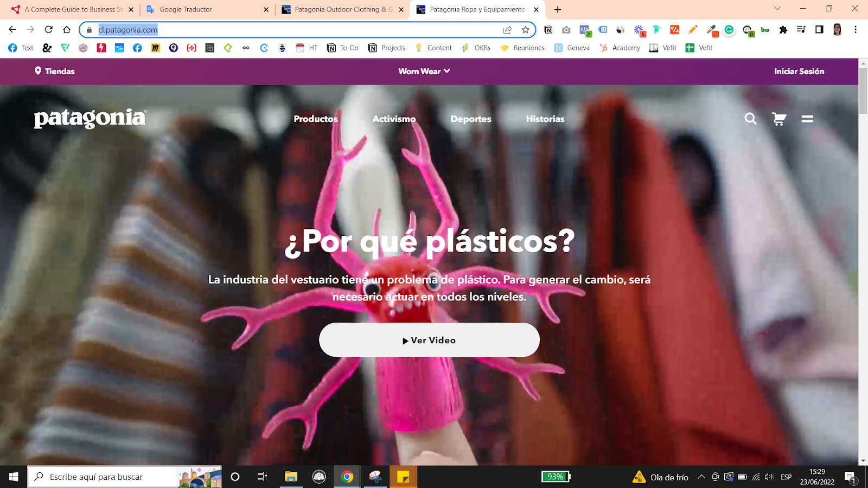
Task: Open the Activismo menu
Action: coord(394,119)
